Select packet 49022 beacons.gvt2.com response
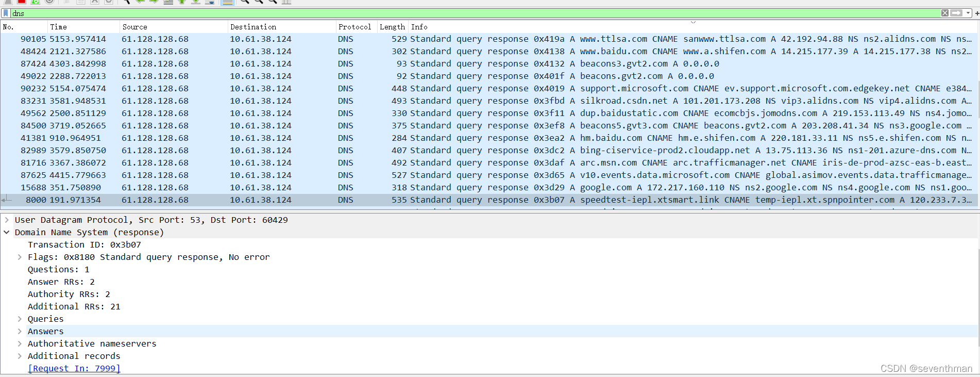This screenshot has width=980, height=377. [489, 76]
